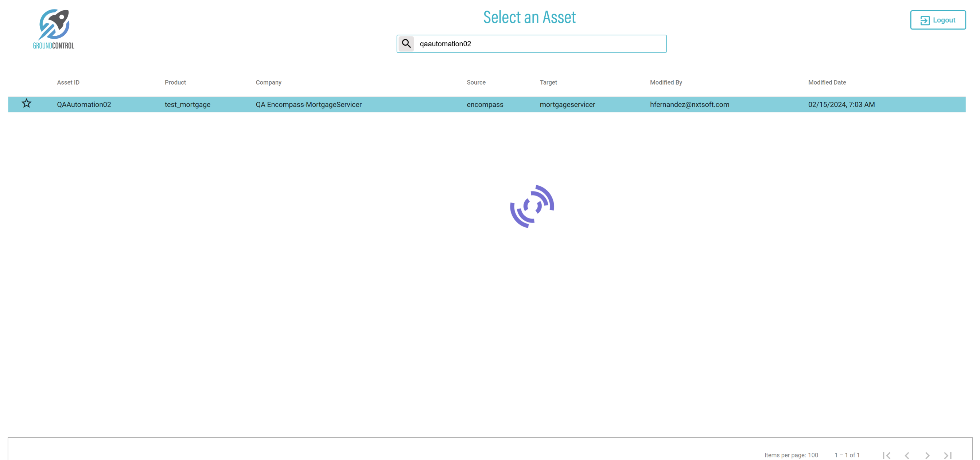Click the purple loading spinner
Screen dimensions: 980x460
tap(532, 206)
